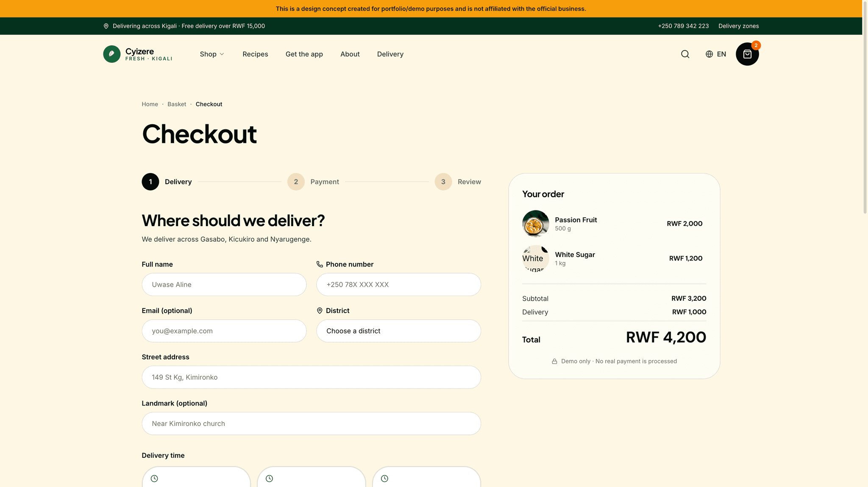Open the Recipes menu item
Viewport: 868px width, 487px height.
(x=255, y=54)
